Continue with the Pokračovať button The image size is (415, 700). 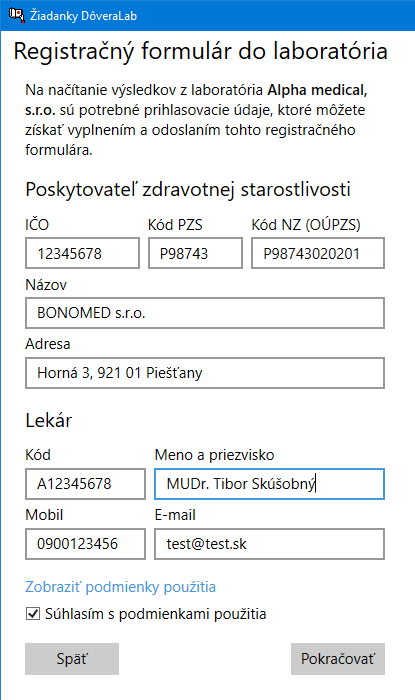338,659
